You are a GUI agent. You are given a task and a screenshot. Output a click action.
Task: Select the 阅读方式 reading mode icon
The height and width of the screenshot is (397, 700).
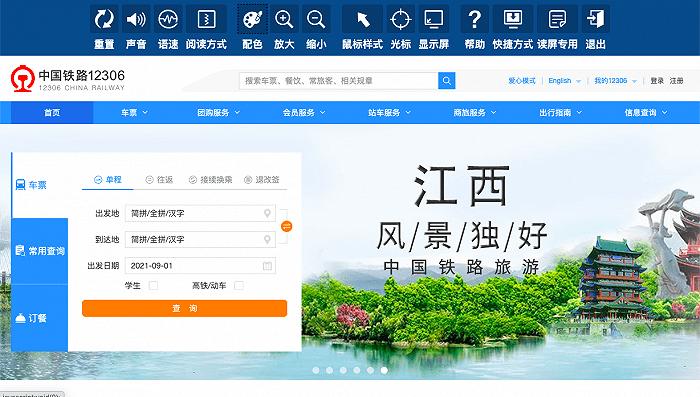[206, 19]
